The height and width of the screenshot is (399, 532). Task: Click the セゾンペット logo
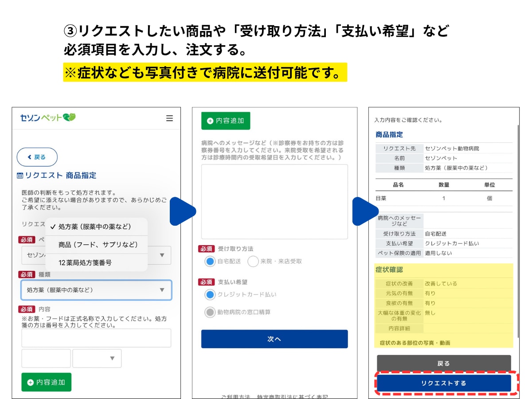click(48, 117)
